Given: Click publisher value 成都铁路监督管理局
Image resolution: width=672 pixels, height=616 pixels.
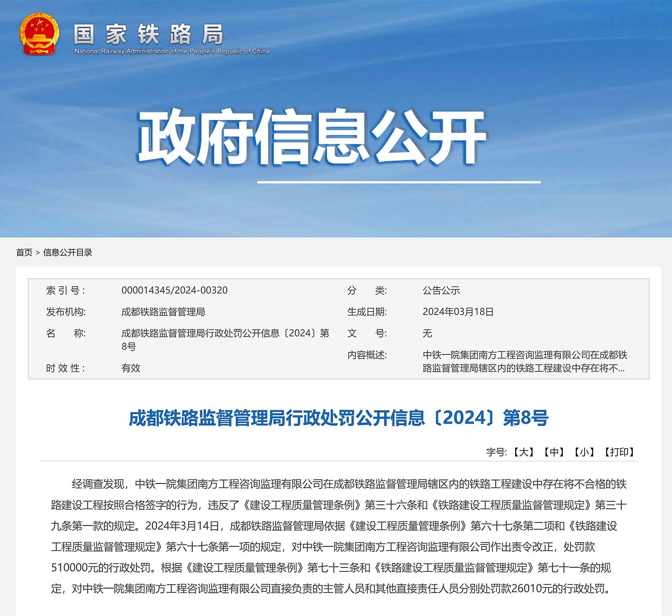Looking at the screenshot, I should 163,312.
